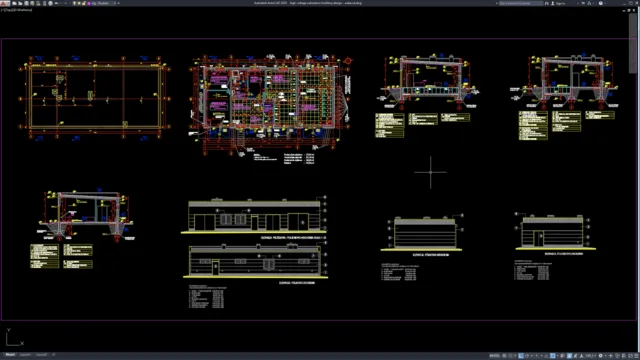Click the Open file icon
The width and height of the screenshot is (640, 360).
coord(20,3)
